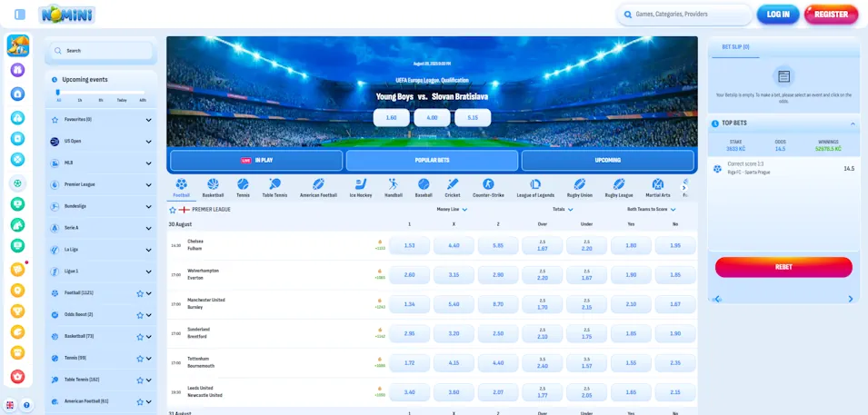Select draw odds 5.40 for Manchester United Burnley
Screen dimensions: 868x415
click(x=454, y=304)
